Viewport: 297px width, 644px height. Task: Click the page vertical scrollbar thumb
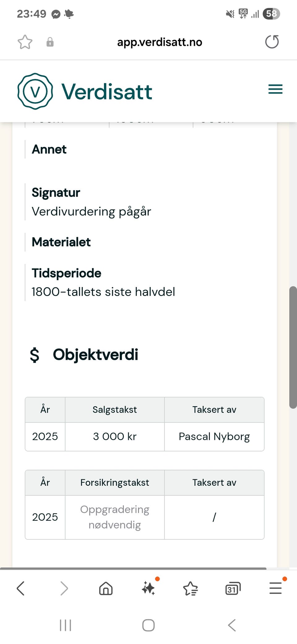coord(293,347)
